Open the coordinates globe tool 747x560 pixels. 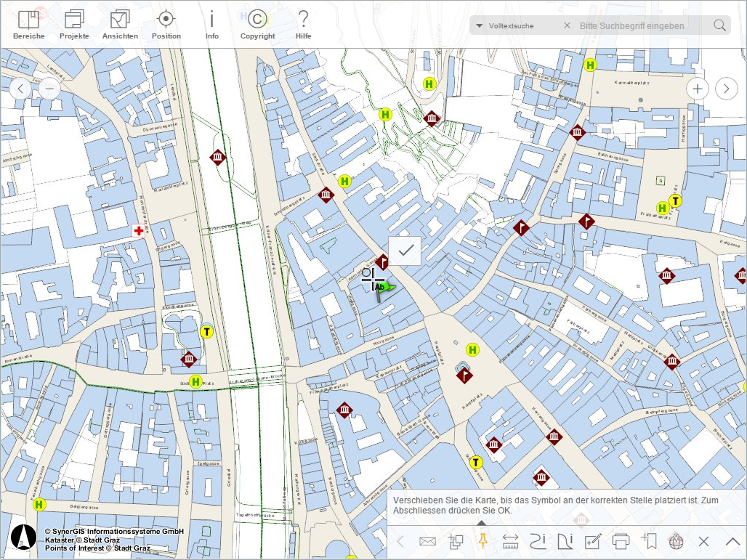676,541
